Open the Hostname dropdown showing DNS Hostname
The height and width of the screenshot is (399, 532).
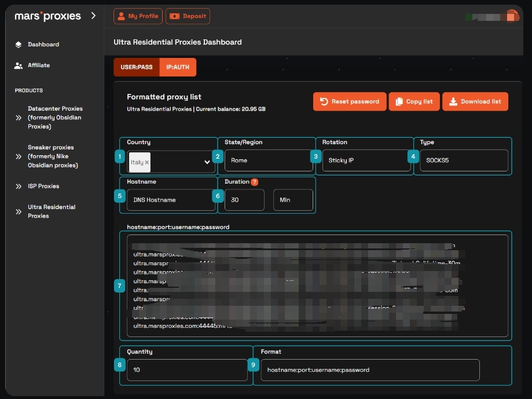pos(171,200)
